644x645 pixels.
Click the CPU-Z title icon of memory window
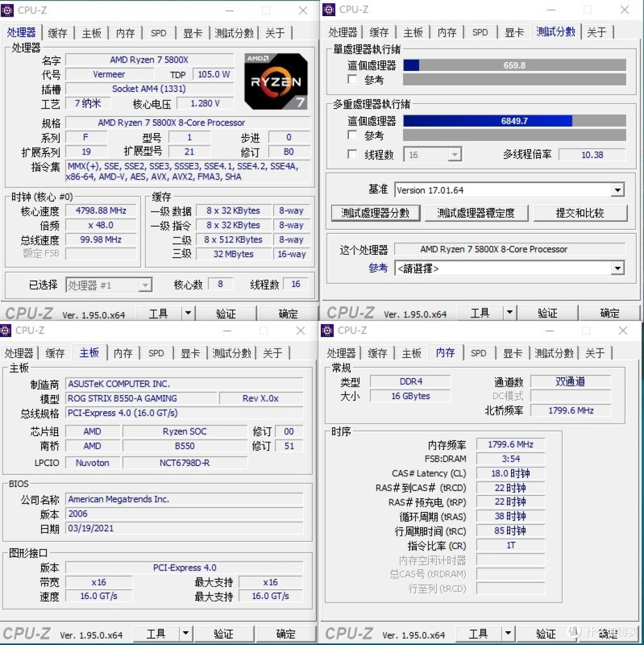[x=327, y=330]
